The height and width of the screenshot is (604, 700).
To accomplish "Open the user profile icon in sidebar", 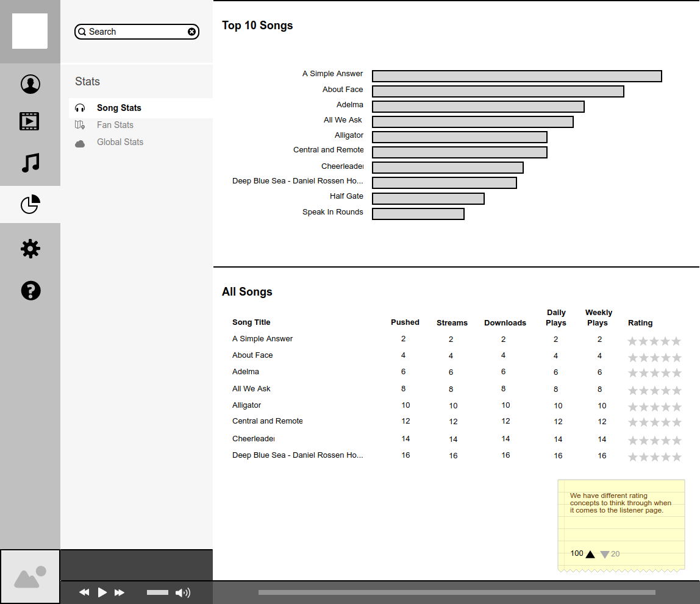I will coord(30,84).
